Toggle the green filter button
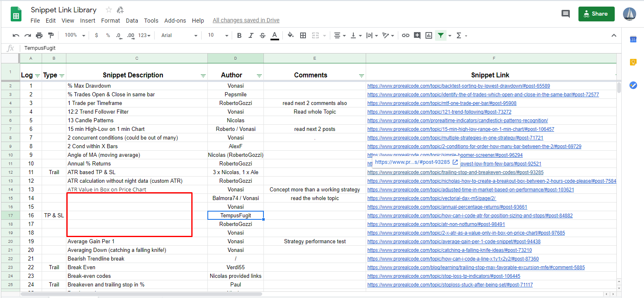The height and width of the screenshot is (298, 644). 441,35
